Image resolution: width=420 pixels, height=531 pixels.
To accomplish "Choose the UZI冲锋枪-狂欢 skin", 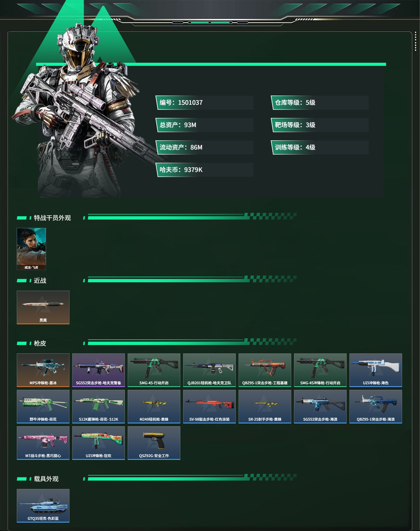I will pyautogui.click(x=99, y=443).
